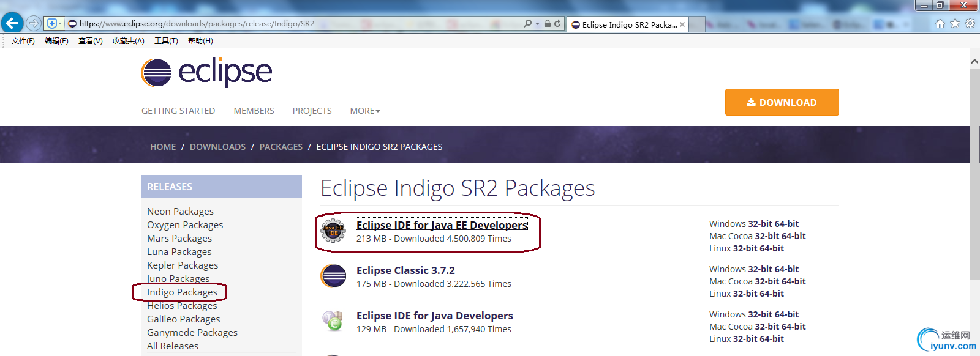980x356 pixels.
Task: Open Ganymede Packages release
Action: click(192, 332)
